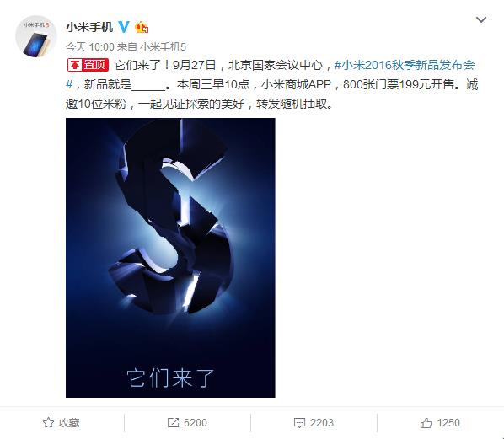Screen dimensions: 504x439
Task: Click the star favorite icon
Action: (48, 423)
